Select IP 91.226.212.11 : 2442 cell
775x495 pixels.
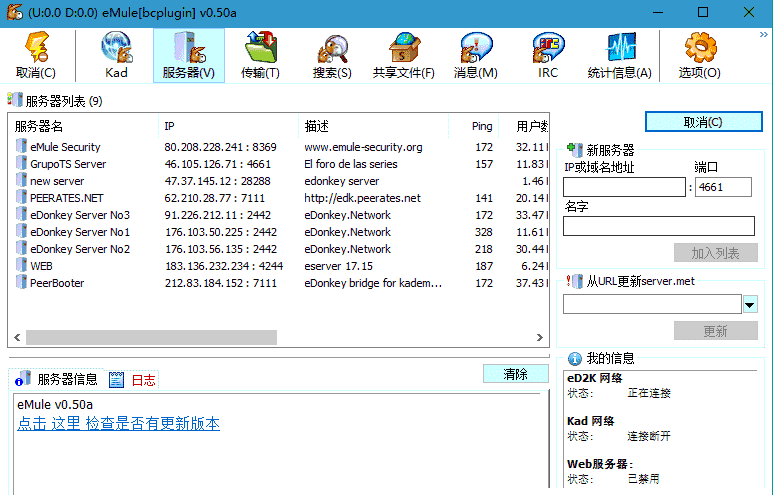click(x=217, y=215)
